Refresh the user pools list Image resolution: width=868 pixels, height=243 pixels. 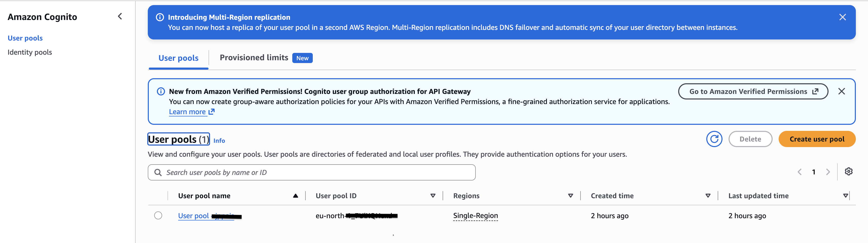coord(714,139)
